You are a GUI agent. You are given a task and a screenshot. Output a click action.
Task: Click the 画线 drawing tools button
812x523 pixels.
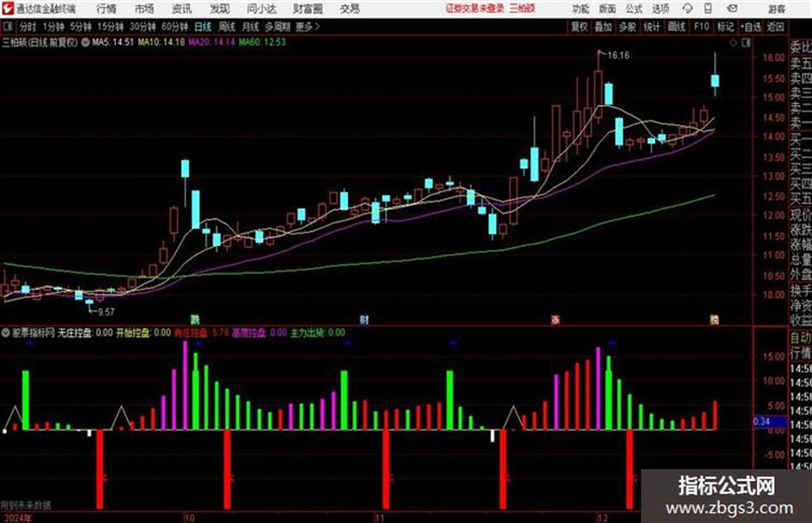[x=676, y=27]
